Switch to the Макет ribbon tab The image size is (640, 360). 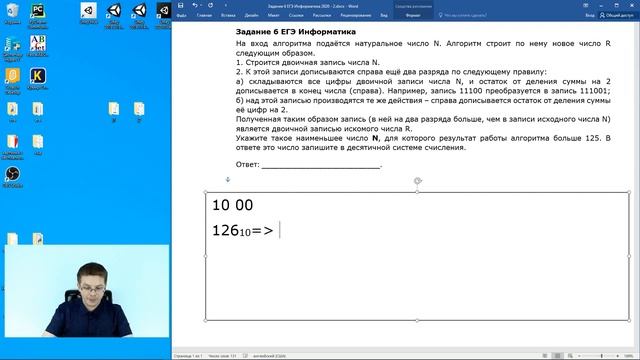click(x=273, y=16)
